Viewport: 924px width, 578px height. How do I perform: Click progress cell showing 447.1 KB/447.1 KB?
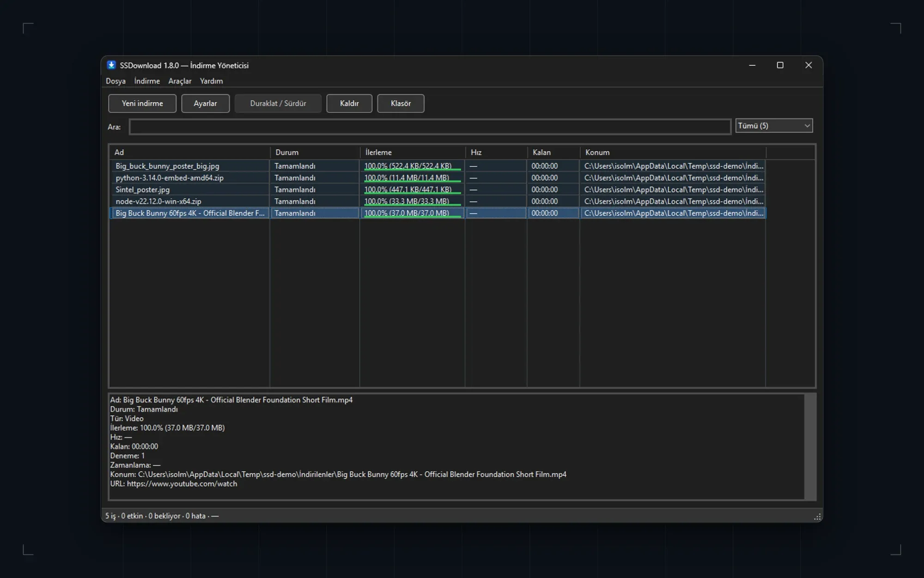click(413, 190)
